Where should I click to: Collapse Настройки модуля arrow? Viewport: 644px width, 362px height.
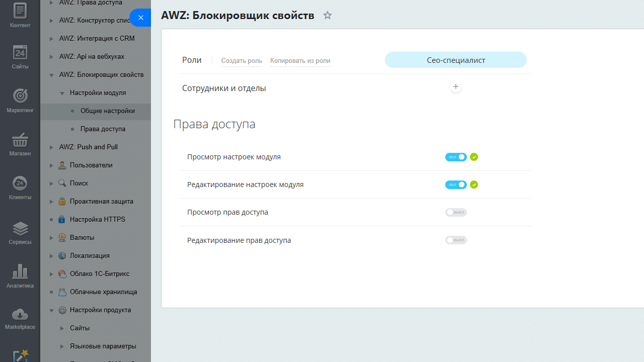(62, 93)
